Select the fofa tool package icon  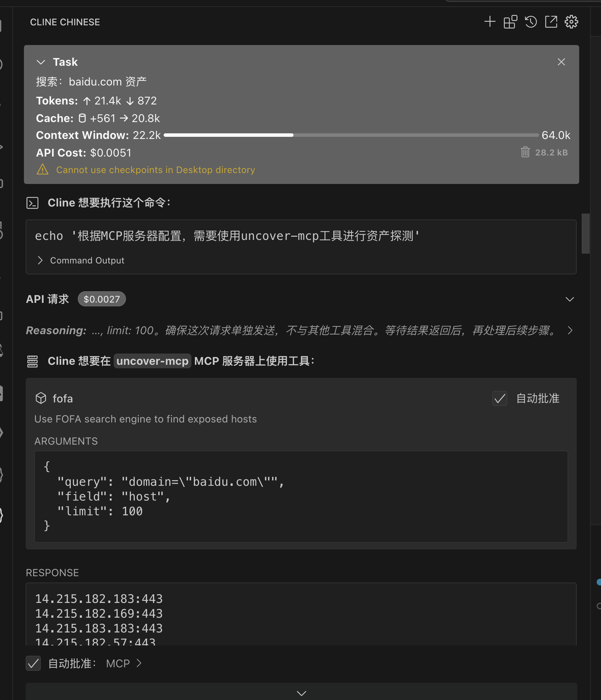point(41,398)
